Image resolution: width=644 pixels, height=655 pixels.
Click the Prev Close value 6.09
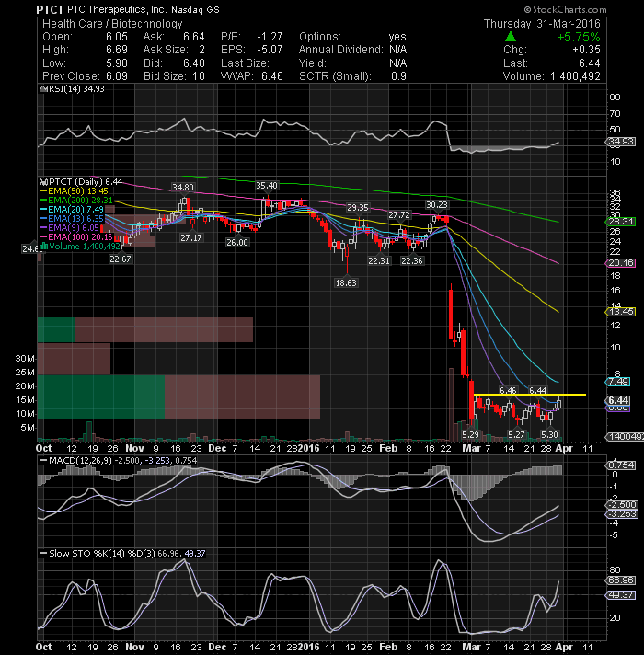[x=117, y=76]
